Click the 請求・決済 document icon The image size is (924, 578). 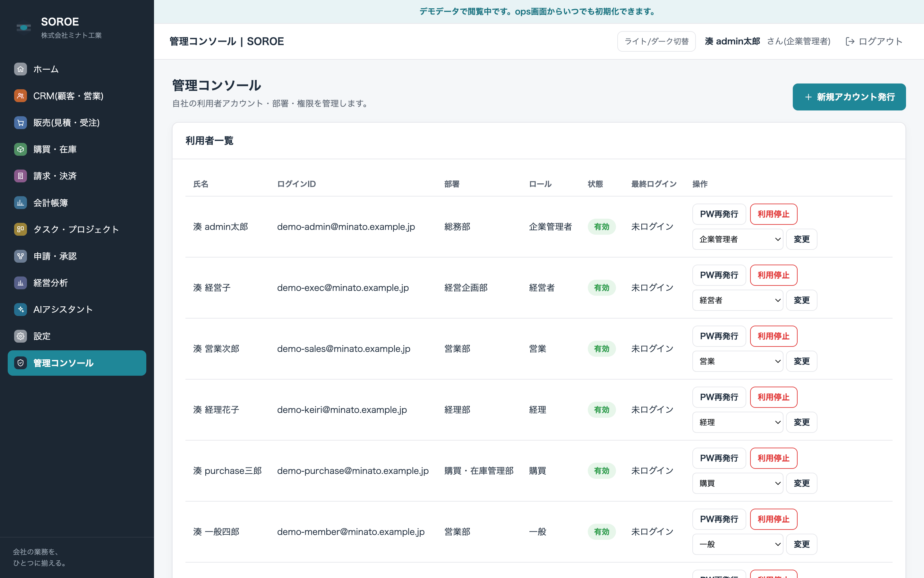pos(21,176)
